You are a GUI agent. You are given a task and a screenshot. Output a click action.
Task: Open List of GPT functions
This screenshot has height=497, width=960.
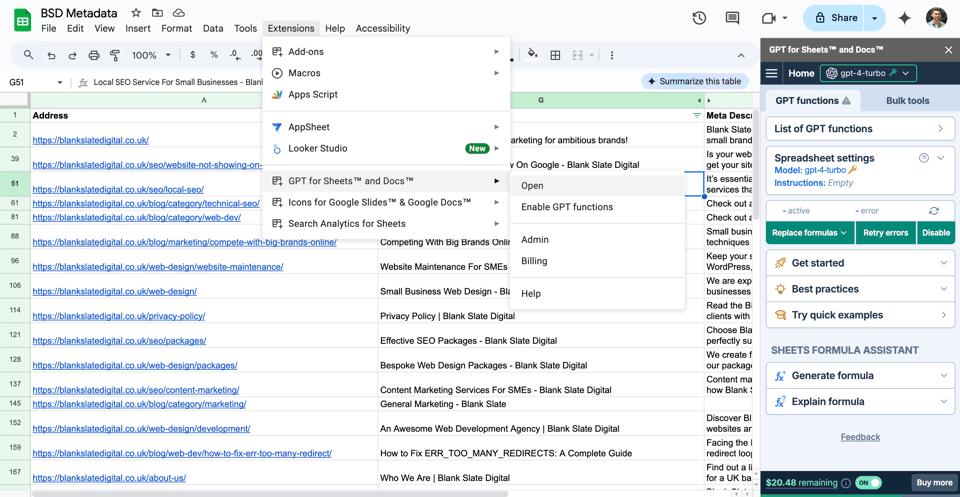pos(860,129)
